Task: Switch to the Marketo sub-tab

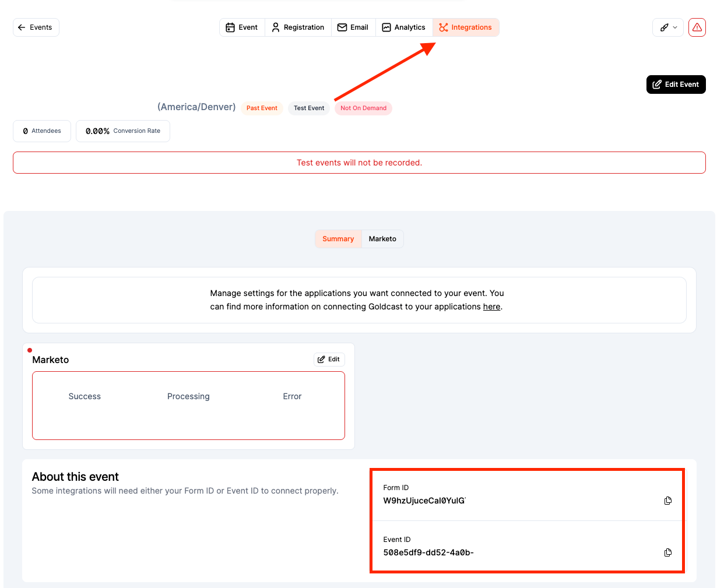Action: click(x=382, y=239)
